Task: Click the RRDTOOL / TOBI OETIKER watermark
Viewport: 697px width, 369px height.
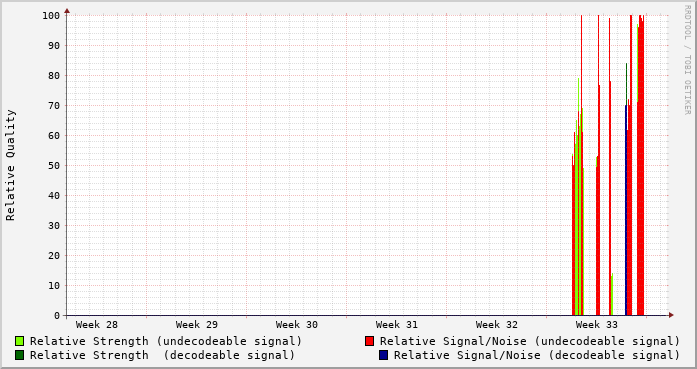Action: point(687,60)
